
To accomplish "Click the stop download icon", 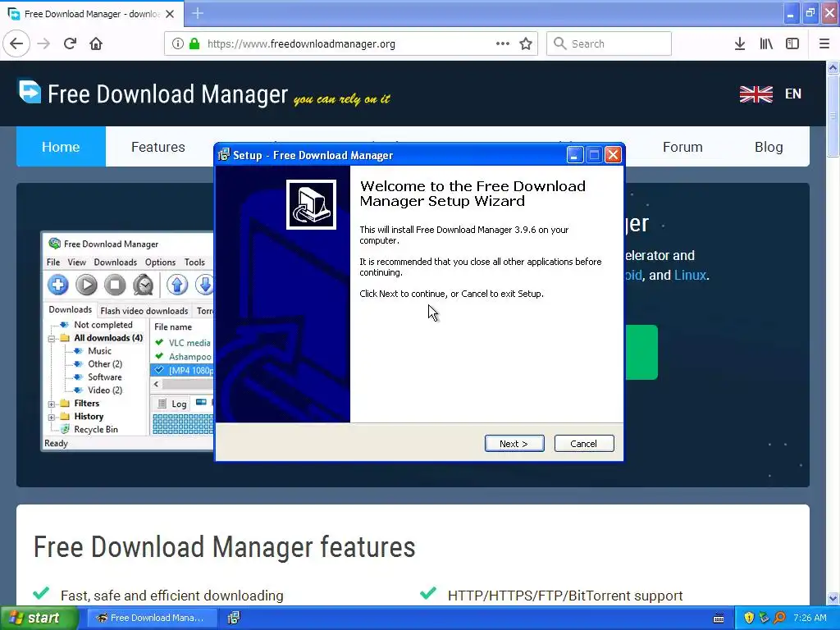I will coord(115,285).
